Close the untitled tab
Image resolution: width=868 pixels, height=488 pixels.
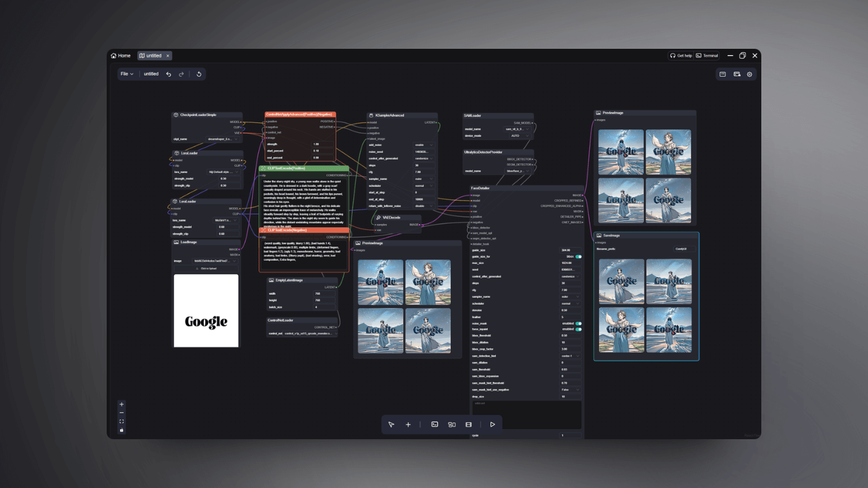click(x=168, y=55)
